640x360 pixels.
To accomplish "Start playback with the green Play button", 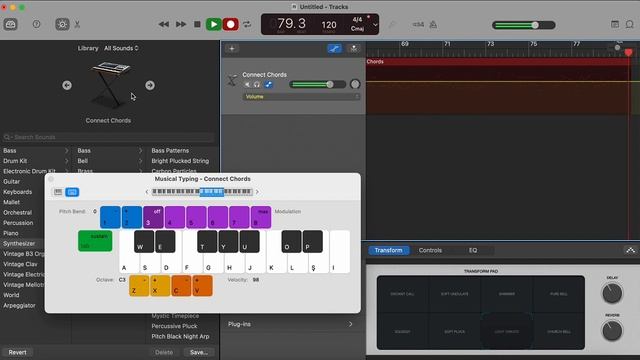I will click(213, 24).
